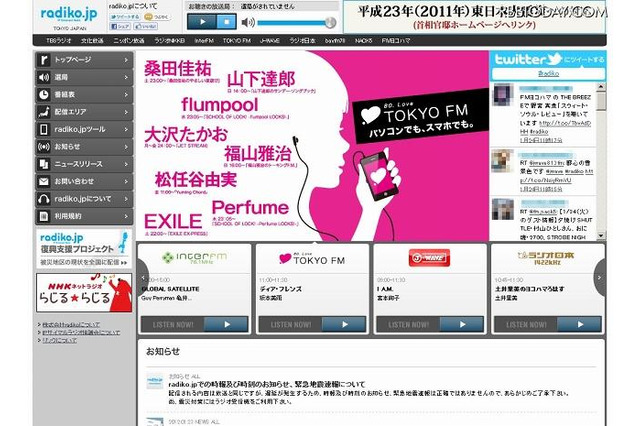
Task: Click the clock icon for 番組表
Action: [44, 95]
